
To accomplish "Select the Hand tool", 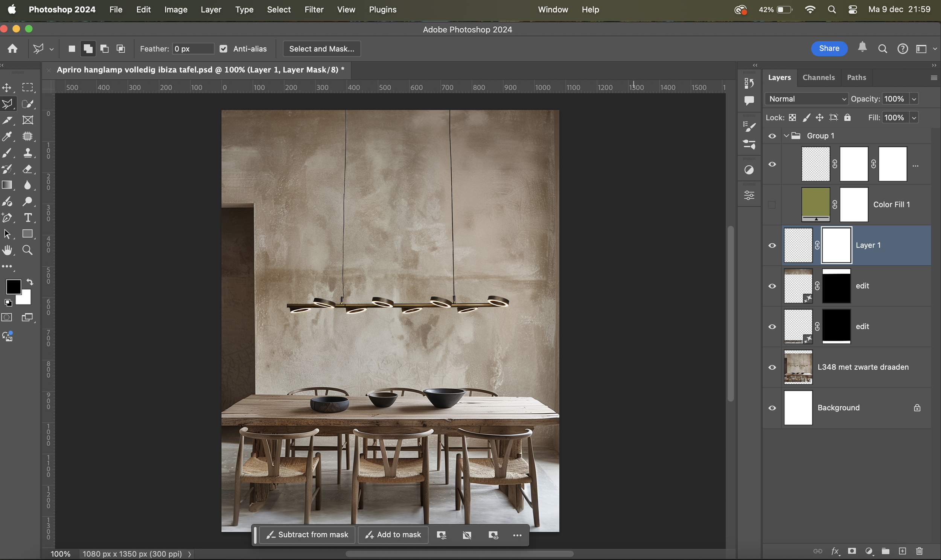I will point(7,250).
